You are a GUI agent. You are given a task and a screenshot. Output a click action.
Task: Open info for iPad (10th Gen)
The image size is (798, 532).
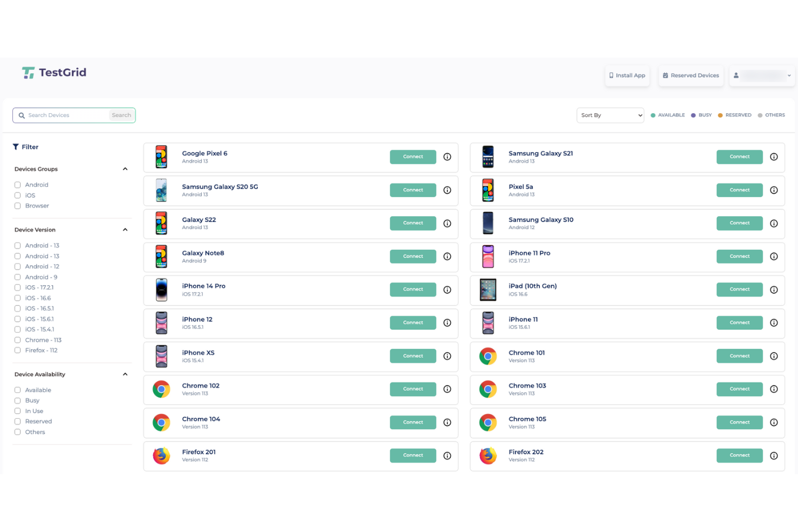[774, 289]
